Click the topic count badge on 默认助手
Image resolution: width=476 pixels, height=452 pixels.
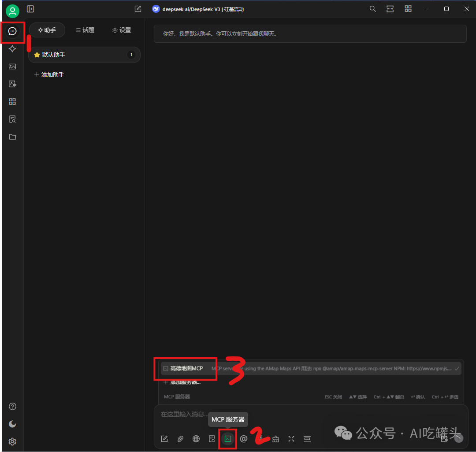[131, 55]
